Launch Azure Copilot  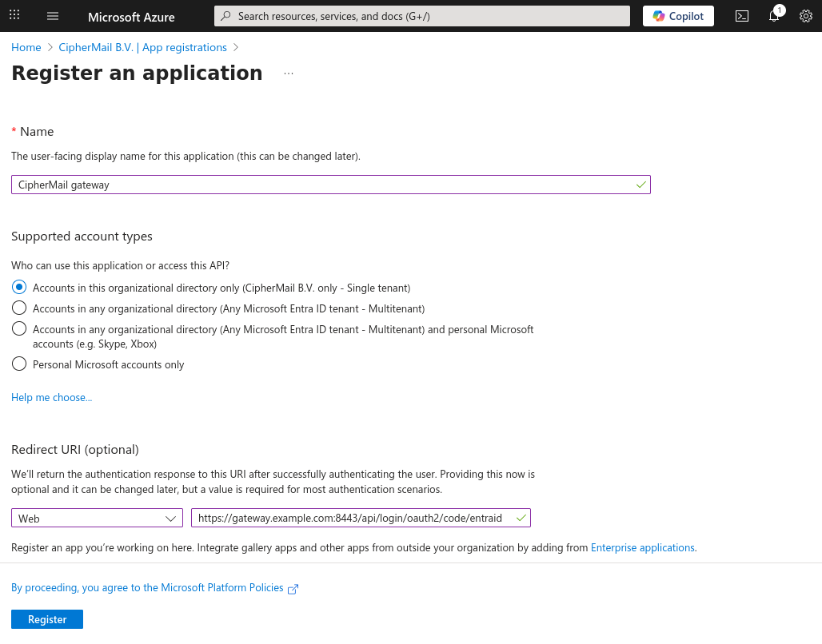[x=677, y=16]
